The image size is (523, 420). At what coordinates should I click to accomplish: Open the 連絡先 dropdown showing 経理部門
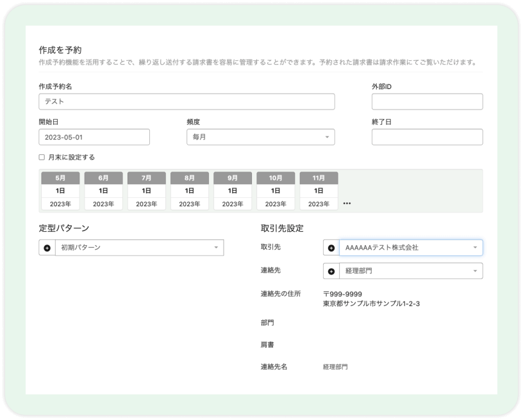[410, 271]
